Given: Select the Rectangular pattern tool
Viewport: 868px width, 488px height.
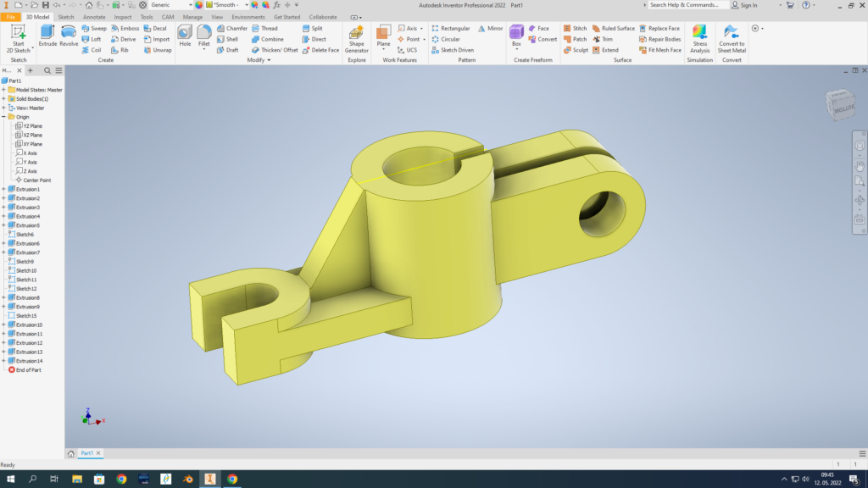Looking at the screenshot, I should pyautogui.click(x=451, y=28).
